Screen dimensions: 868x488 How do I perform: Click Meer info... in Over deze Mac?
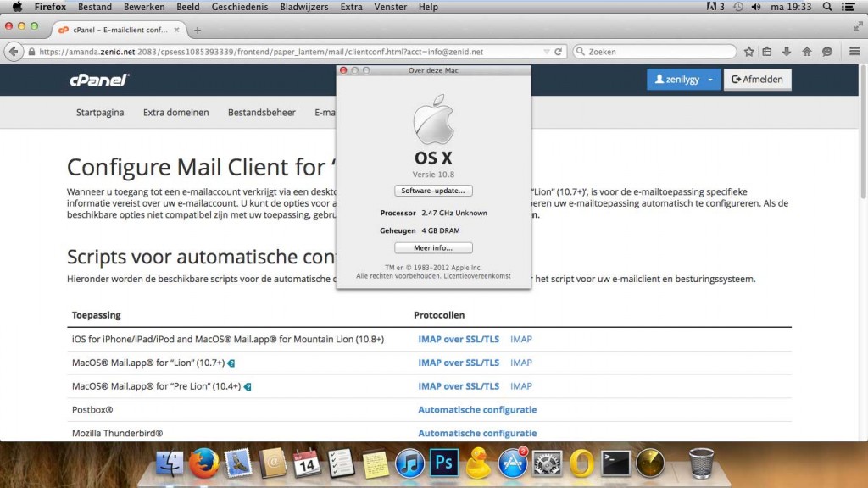(433, 248)
